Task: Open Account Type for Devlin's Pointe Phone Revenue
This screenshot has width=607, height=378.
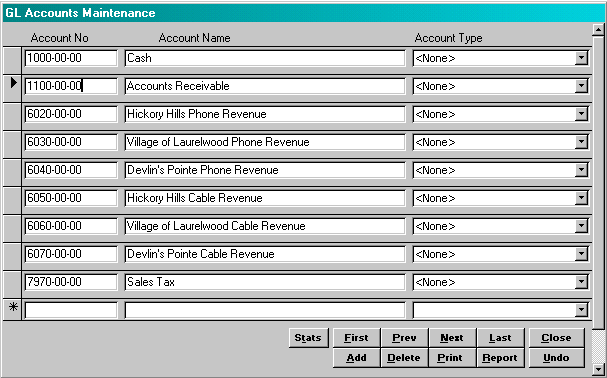Action: click(581, 170)
